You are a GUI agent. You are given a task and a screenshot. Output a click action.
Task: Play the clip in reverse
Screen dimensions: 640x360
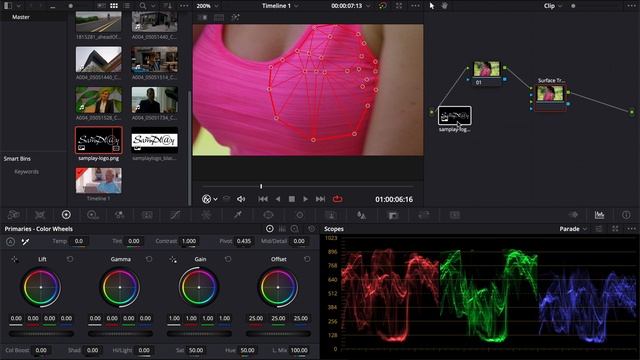click(x=278, y=199)
